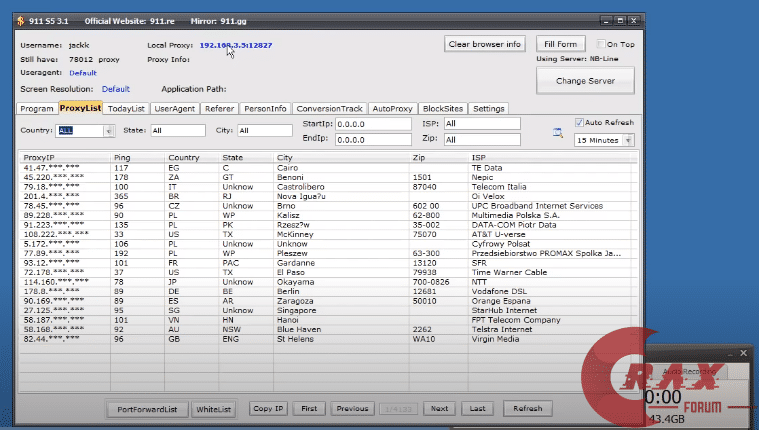This screenshot has width=759, height=430.
Task: Click the Default Useragent link
Action: 83,73
